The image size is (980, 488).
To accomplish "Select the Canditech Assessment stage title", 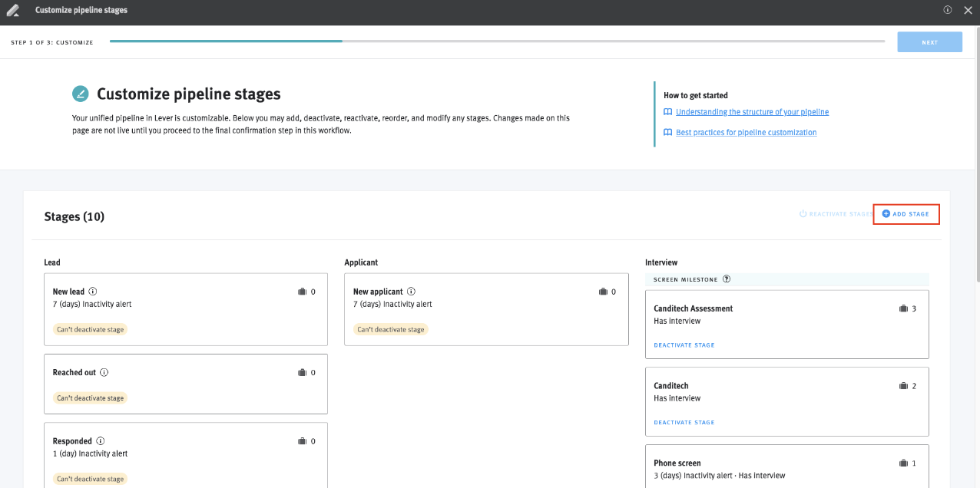I will [x=694, y=308].
